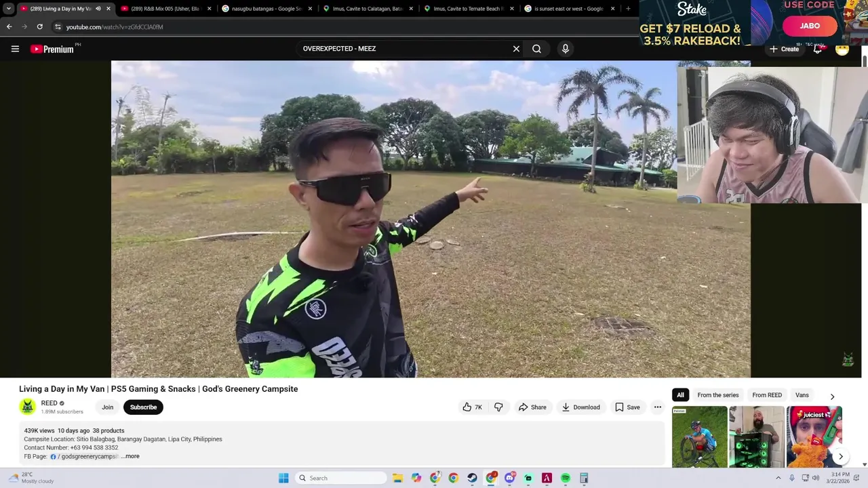Viewport: 868px width, 488px height.
Task: Open the account avatar menu
Action: [x=842, y=49]
